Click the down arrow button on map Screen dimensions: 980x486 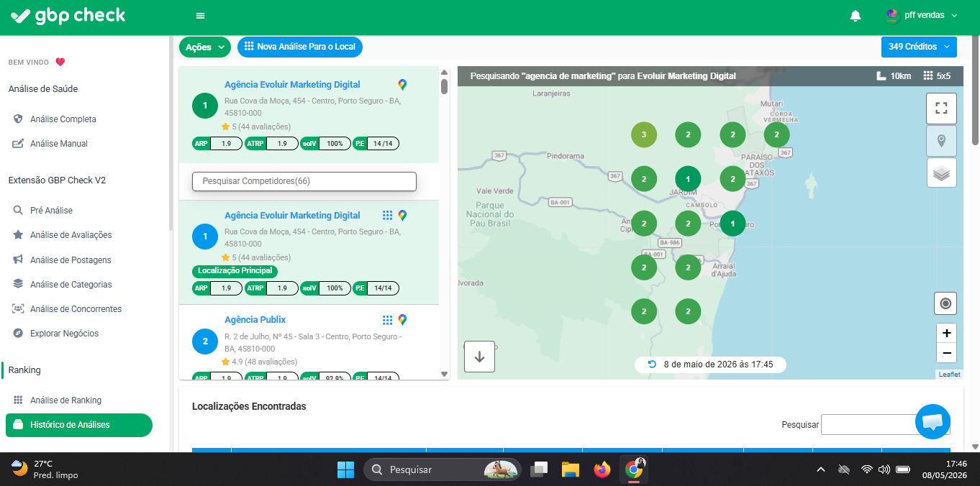coord(479,357)
